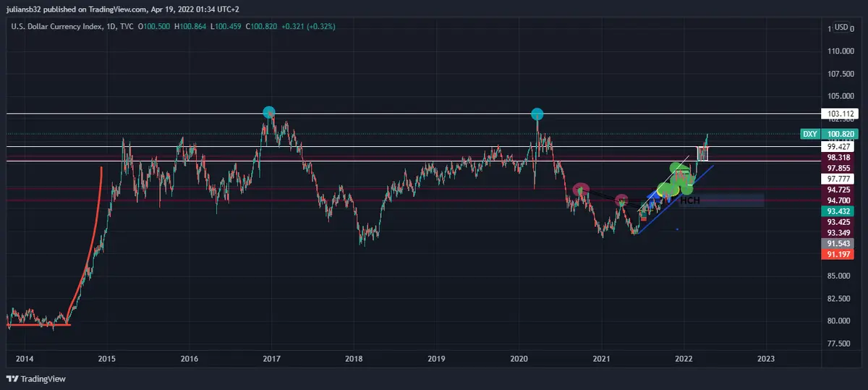Viewport: 868px width, 390px height.
Task: Click the 2015 label on time axis
Action: (x=106, y=358)
